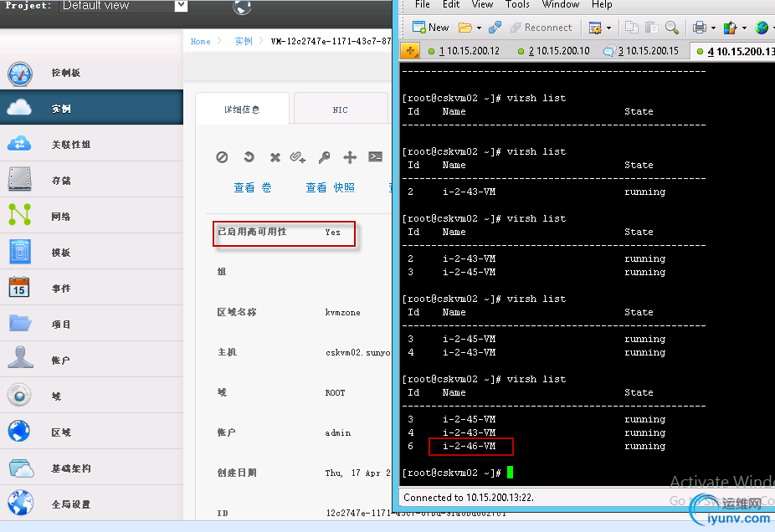The width and height of the screenshot is (775, 532).
Task: Click the Open folder icon in Xshell toolbar
Action: [x=464, y=28]
